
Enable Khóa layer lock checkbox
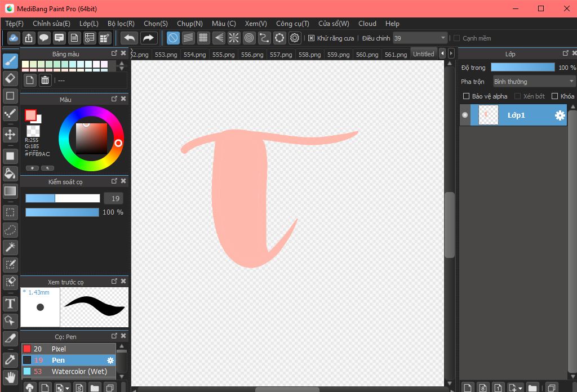(554, 96)
